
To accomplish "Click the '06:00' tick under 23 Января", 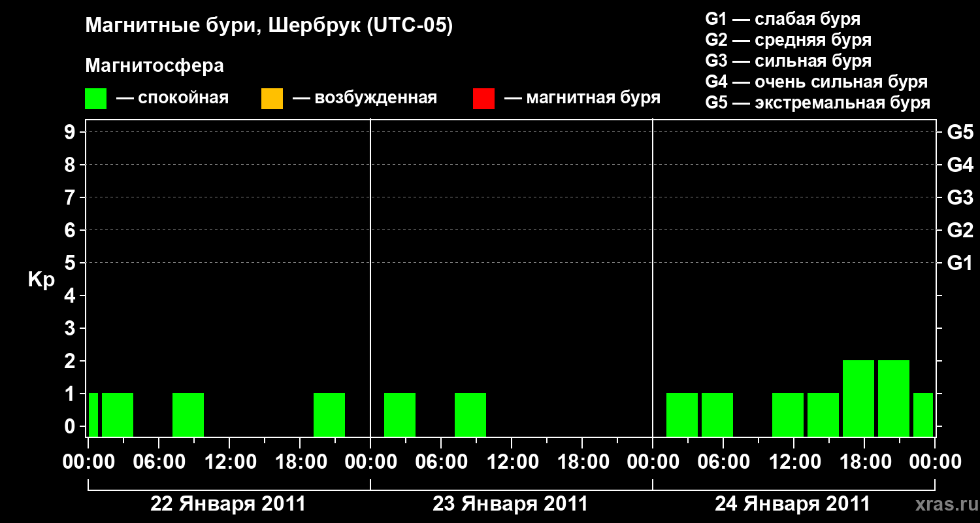I will point(441,462).
